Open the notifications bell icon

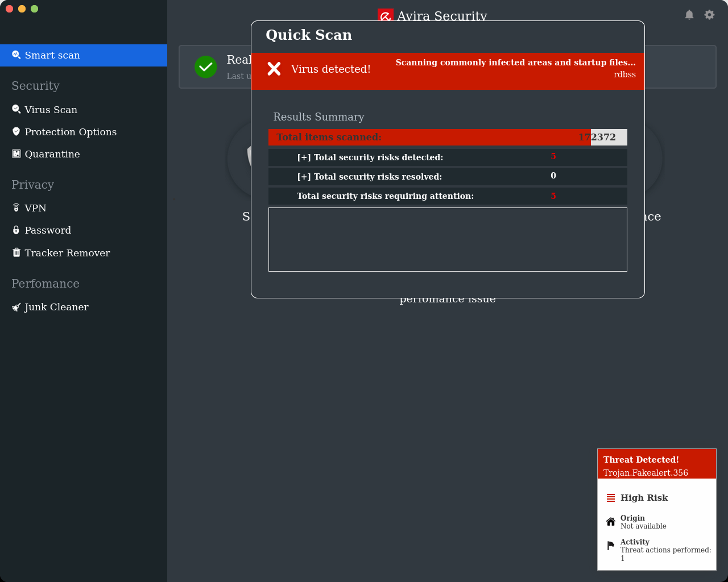(689, 15)
